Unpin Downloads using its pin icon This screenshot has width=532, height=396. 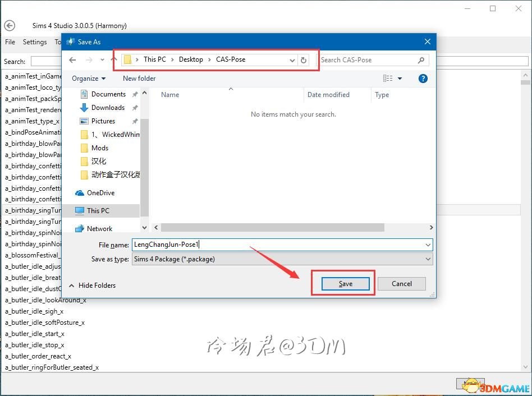[x=135, y=108]
